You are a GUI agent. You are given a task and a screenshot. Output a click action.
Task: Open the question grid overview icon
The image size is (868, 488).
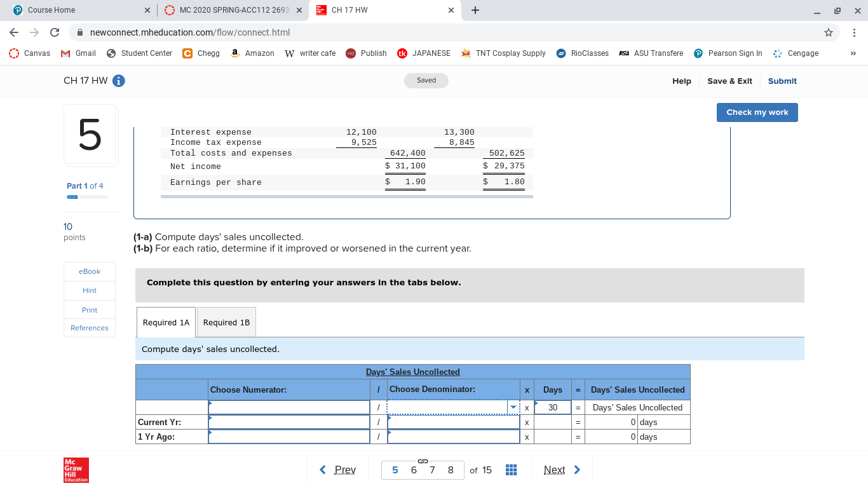point(511,470)
